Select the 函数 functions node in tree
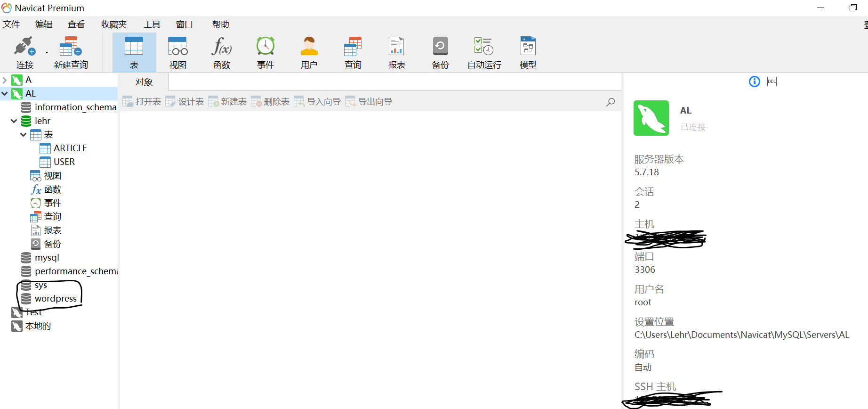 point(52,189)
